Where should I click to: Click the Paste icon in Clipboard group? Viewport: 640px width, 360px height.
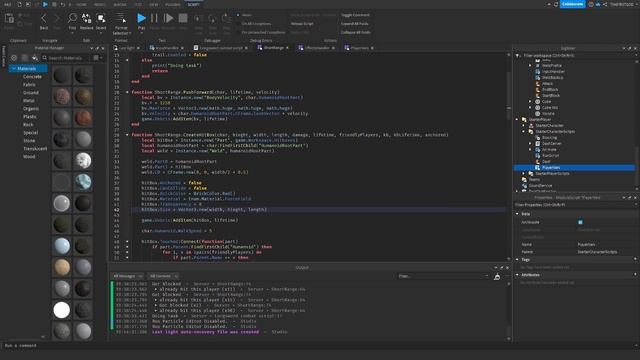9,19
